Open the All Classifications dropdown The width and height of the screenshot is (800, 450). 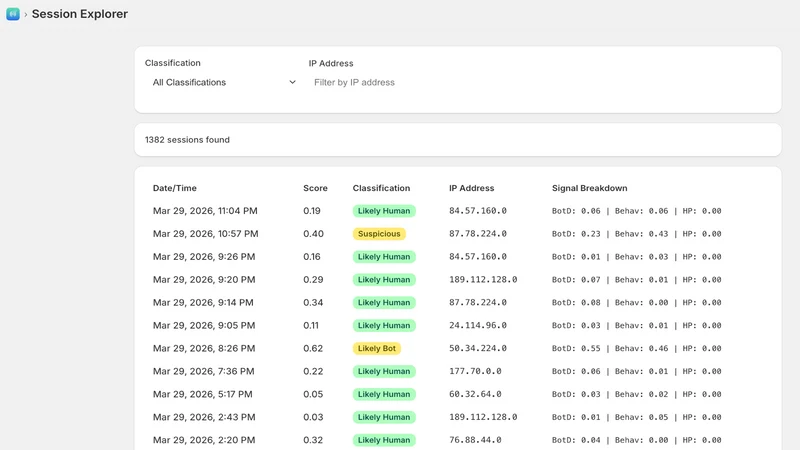pyautogui.click(x=223, y=82)
